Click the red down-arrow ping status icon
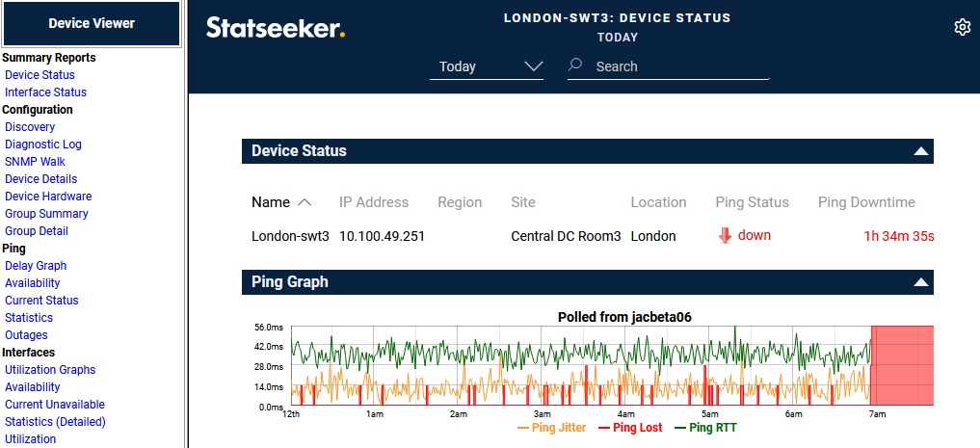 (x=726, y=236)
